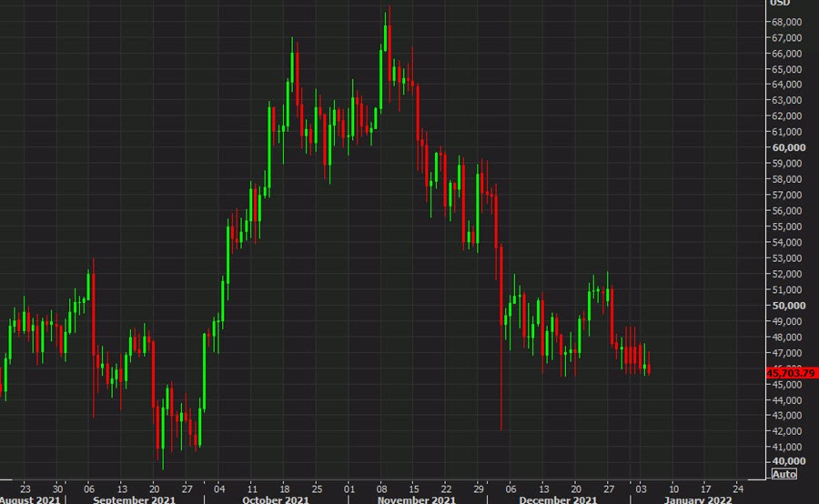Click the 24 date tick in January
Screen dimensions: 819x504
pos(737,485)
